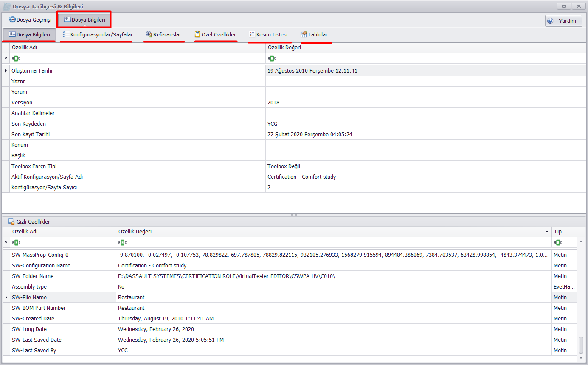The height and width of the screenshot is (365, 588).
Task: Click the Gizli Özellikler panel icon
Action: (11, 222)
